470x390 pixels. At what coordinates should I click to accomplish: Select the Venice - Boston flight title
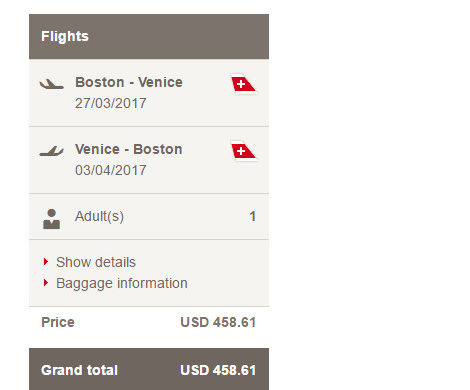(129, 149)
